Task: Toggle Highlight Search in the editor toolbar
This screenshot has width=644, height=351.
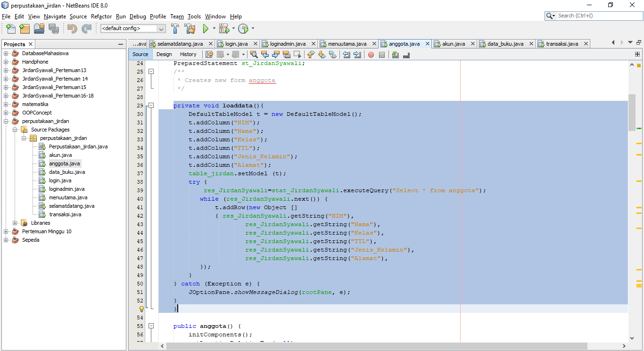Action: tap(255, 55)
